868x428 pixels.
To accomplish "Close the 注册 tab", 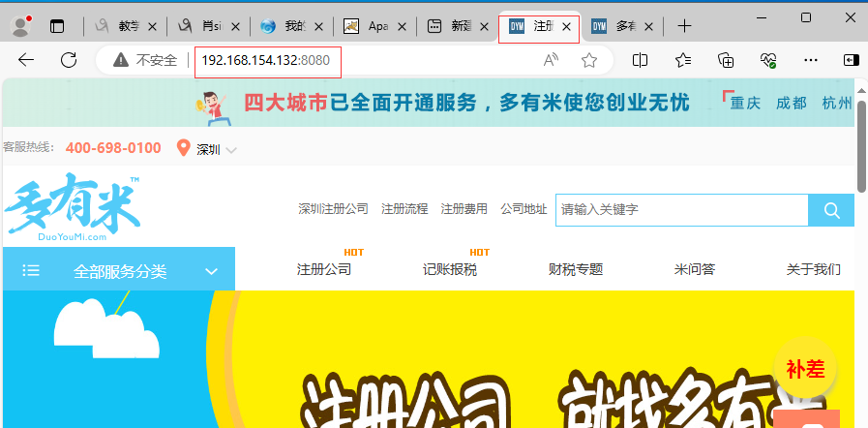I will tap(566, 26).
